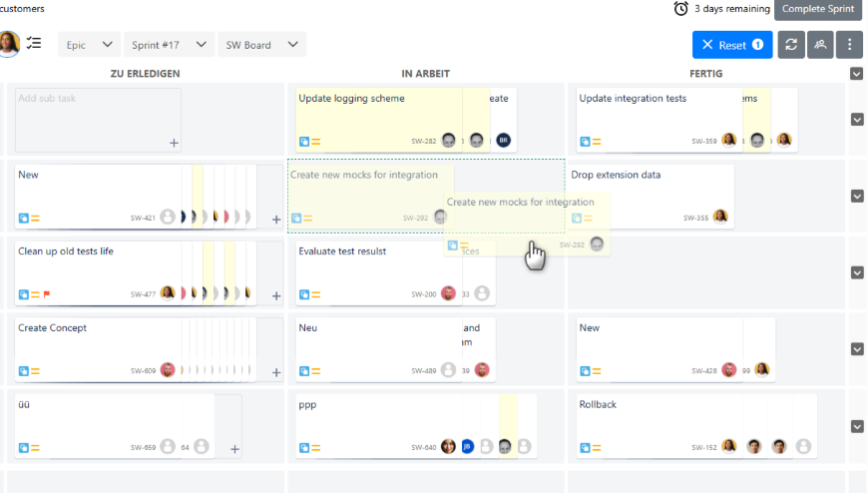The image size is (868, 493).
Task: Click the task list filter icon
Action: pos(34,43)
